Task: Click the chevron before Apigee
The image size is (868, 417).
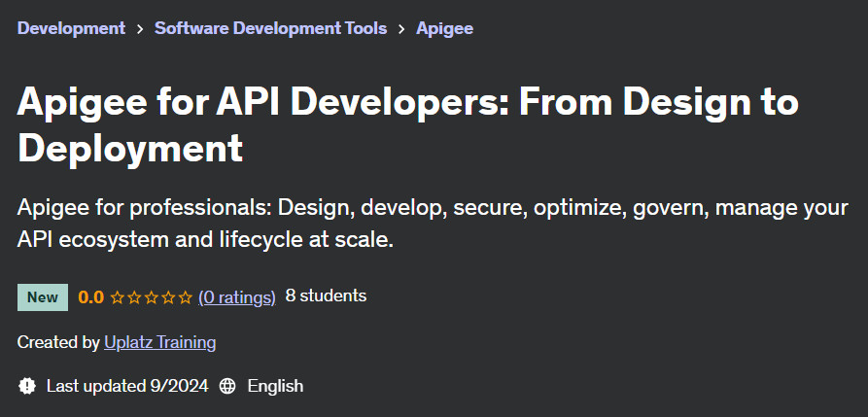Action: [401, 29]
